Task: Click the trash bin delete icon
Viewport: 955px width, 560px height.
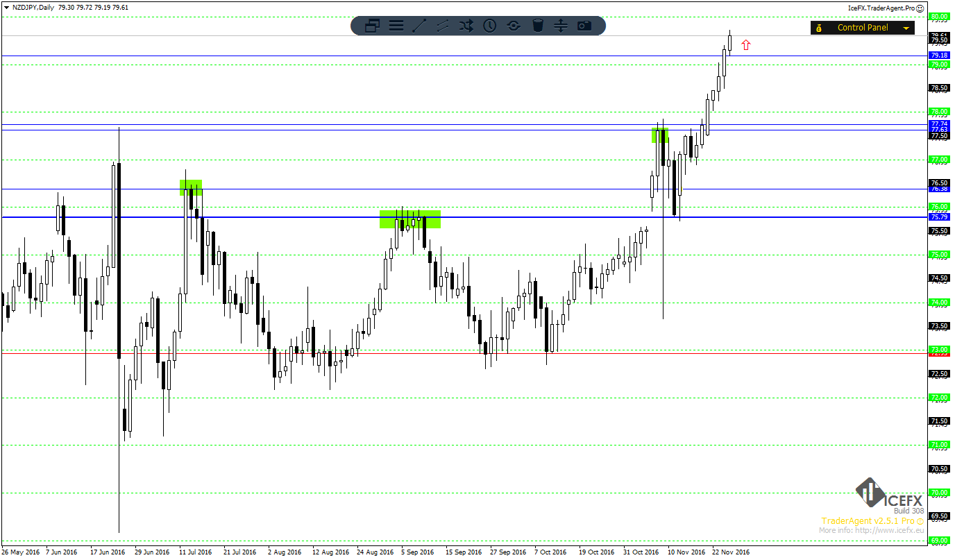Action: pos(537,26)
